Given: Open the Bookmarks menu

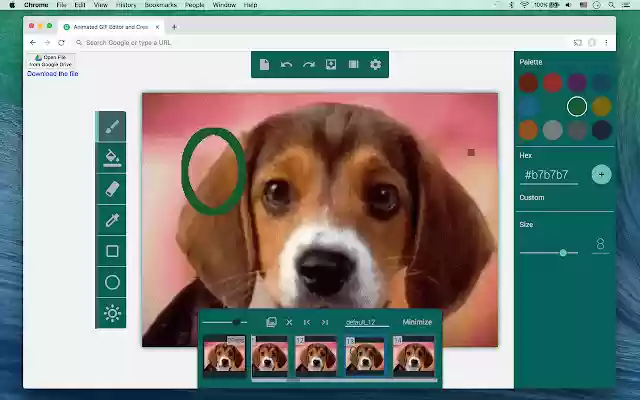Looking at the screenshot, I should click(x=160, y=5).
